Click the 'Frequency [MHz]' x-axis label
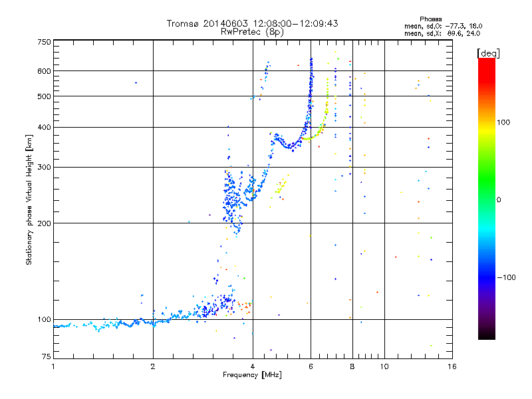 click(x=252, y=374)
